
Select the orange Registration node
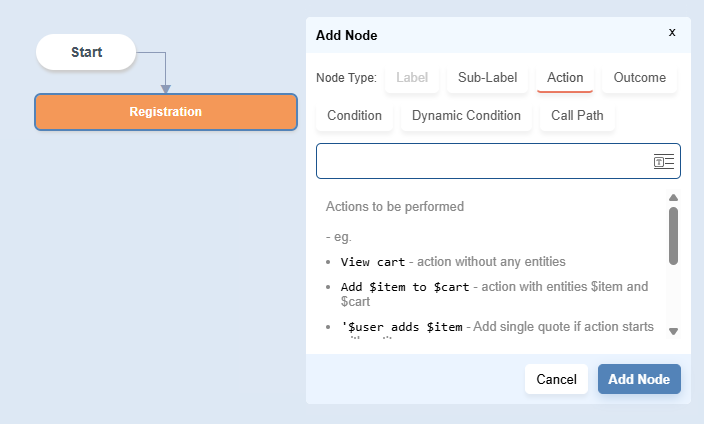point(166,112)
